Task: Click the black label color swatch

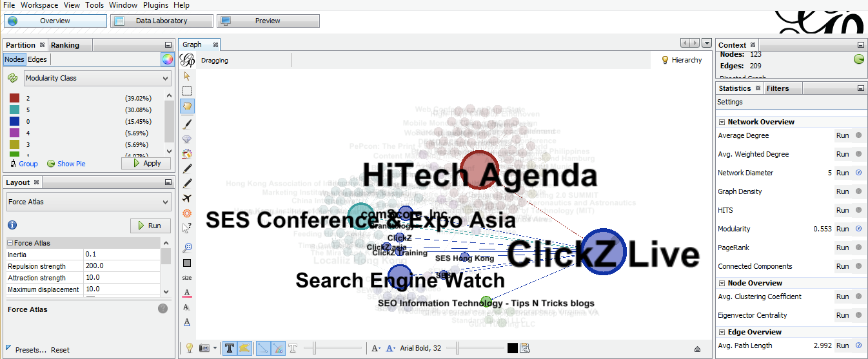Action: click(x=512, y=348)
